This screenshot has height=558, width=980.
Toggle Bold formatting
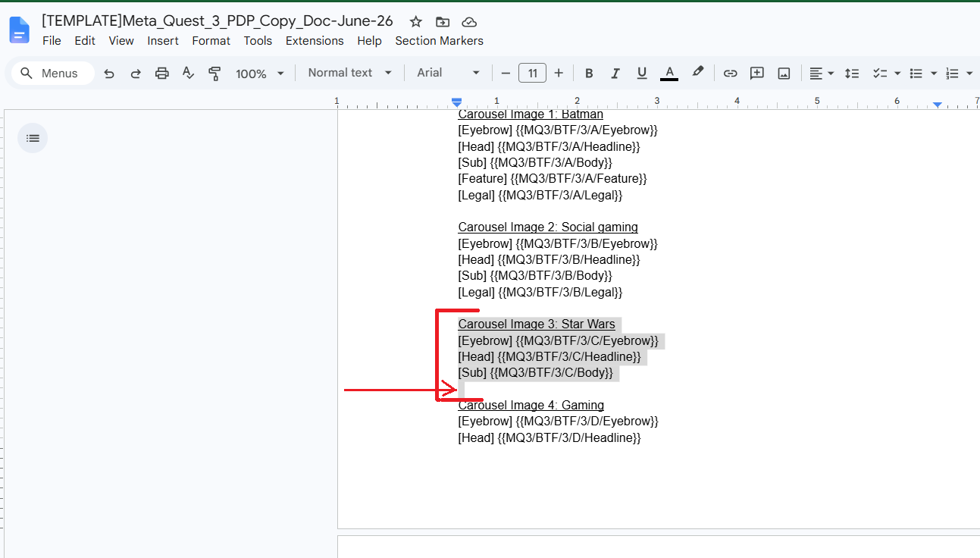589,74
